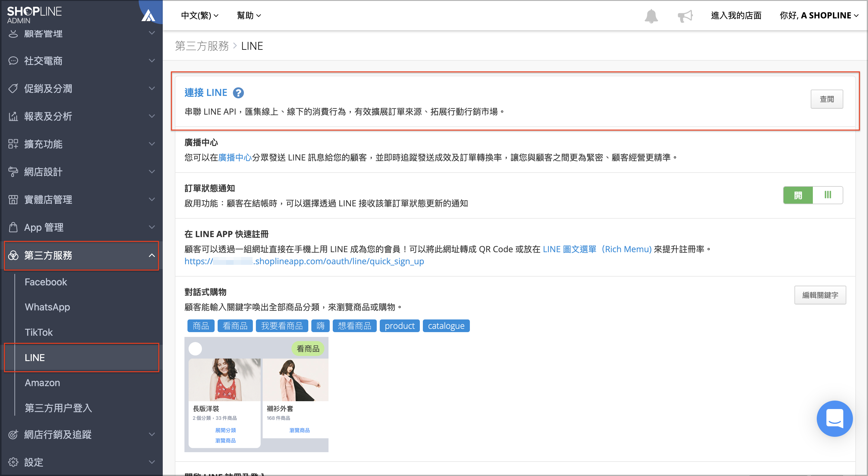Select WhatsApp in the sidebar submenu
Screen dimensions: 868x476
[x=48, y=307]
